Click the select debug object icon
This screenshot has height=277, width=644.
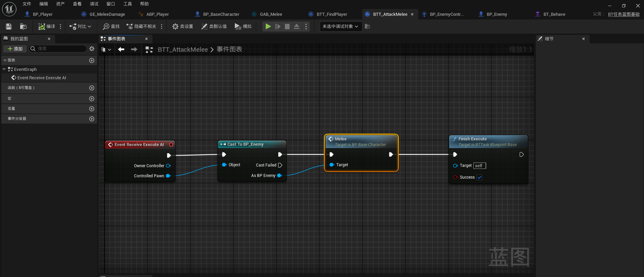(x=368, y=27)
